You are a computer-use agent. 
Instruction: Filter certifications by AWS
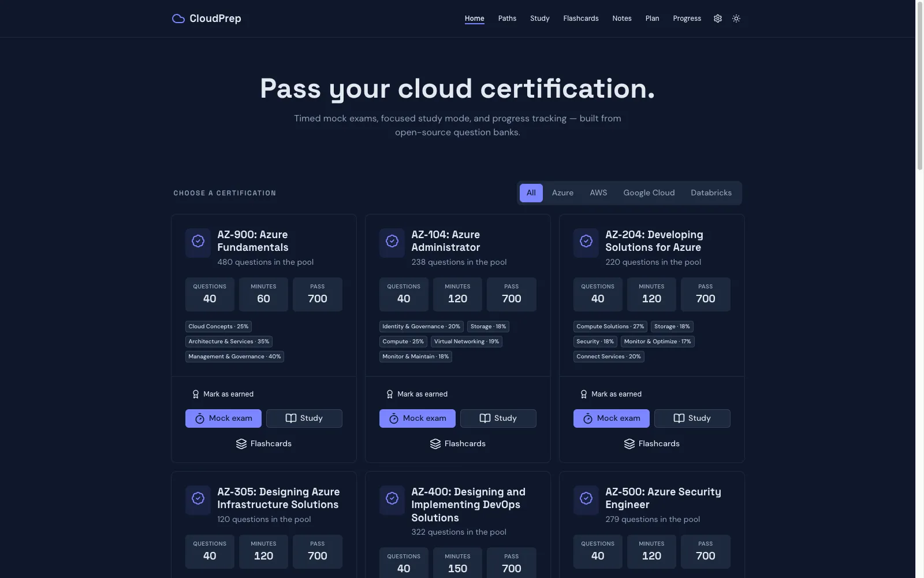tap(598, 193)
